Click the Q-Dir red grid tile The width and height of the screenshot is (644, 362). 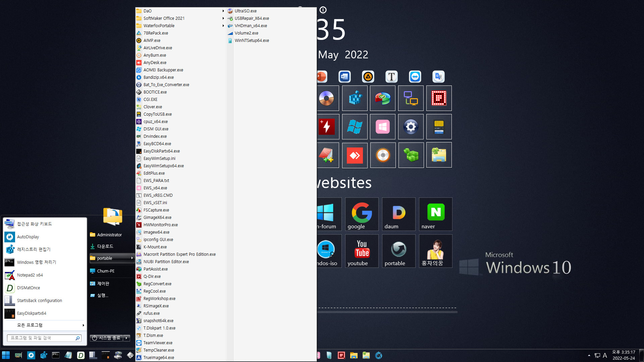click(x=439, y=98)
